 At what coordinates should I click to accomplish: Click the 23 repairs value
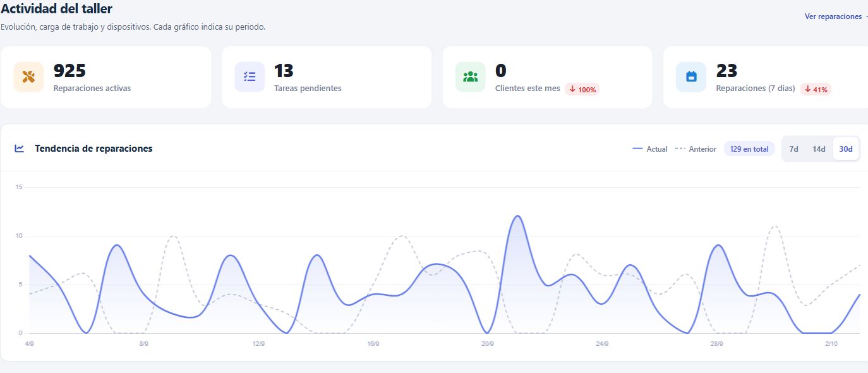(727, 71)
